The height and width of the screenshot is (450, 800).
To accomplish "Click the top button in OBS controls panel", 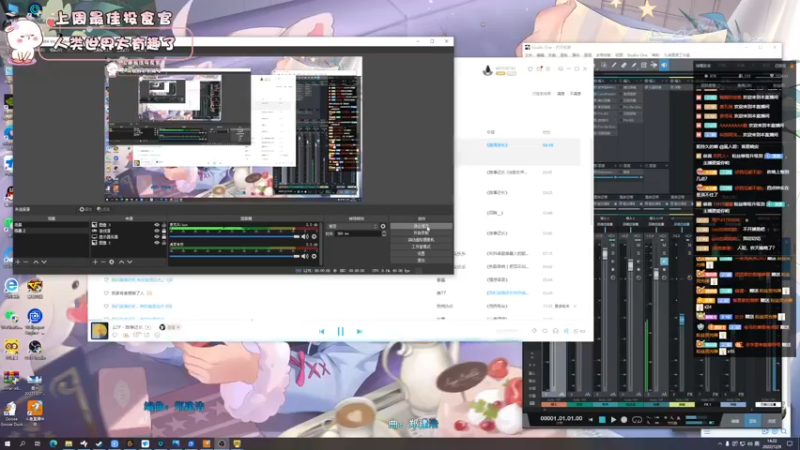I will point(421,226).
